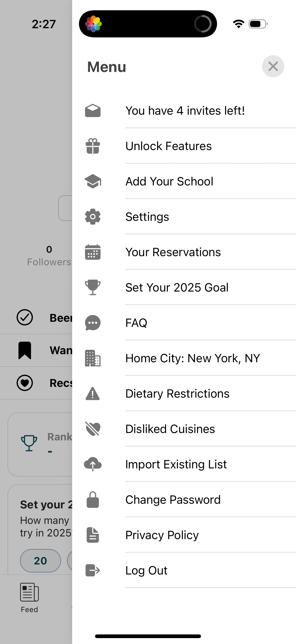Select Change Password
This screenshot has height=644, width=296.
click(173, 500)
